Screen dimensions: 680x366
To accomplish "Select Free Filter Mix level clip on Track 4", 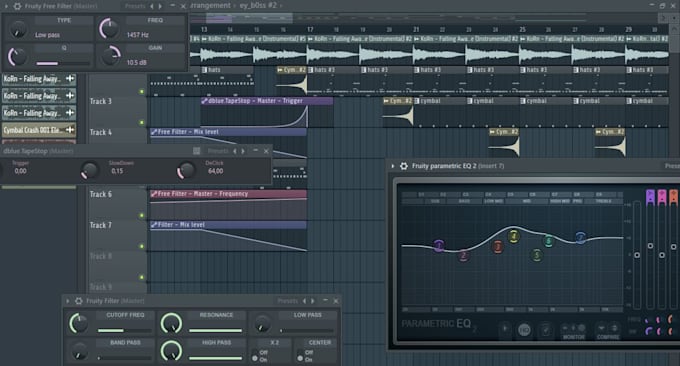I will (x=228, y=132).
